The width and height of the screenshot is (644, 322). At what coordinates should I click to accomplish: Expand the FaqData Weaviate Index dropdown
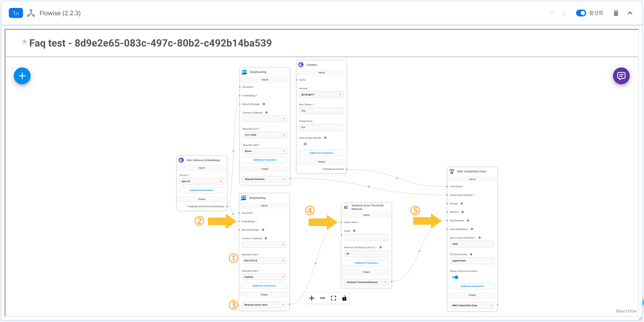[264, 277]
